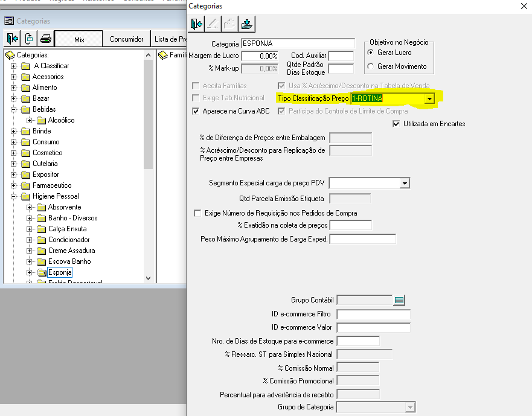Switch to the Consumidor tab
532x416 pixels.
(x=127, y=39)
